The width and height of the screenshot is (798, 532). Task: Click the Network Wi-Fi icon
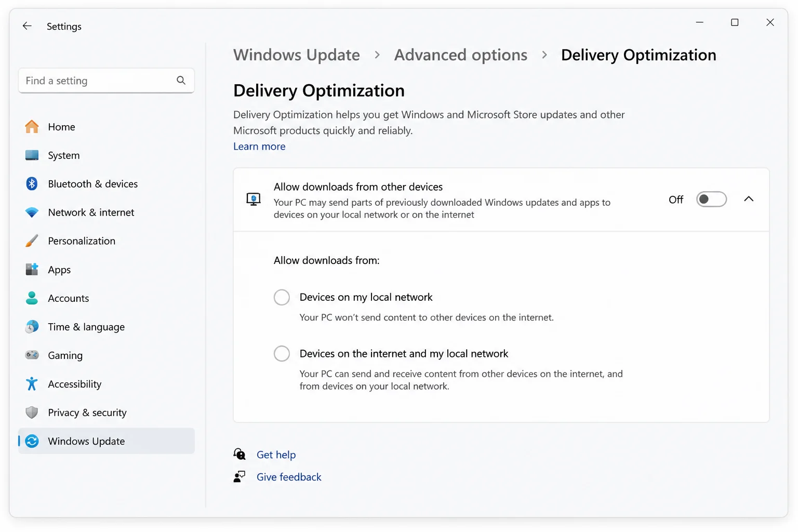[32, 212]
